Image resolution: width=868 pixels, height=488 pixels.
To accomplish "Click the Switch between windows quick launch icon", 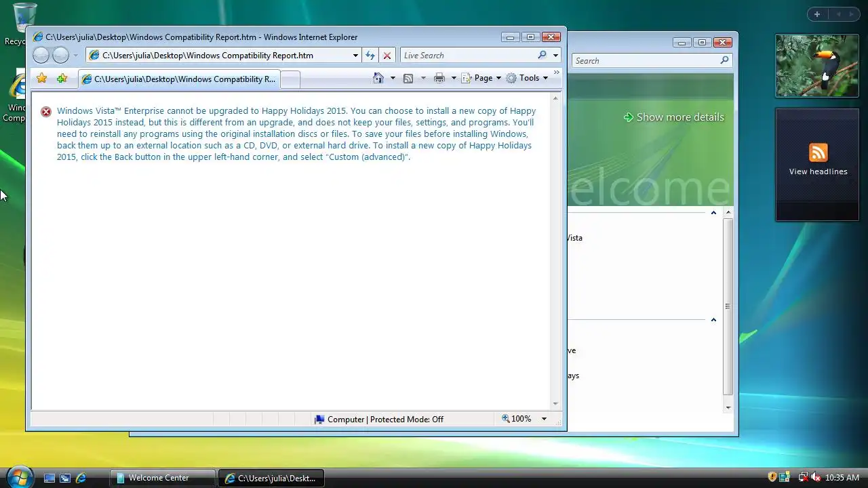I will point(65,478).
